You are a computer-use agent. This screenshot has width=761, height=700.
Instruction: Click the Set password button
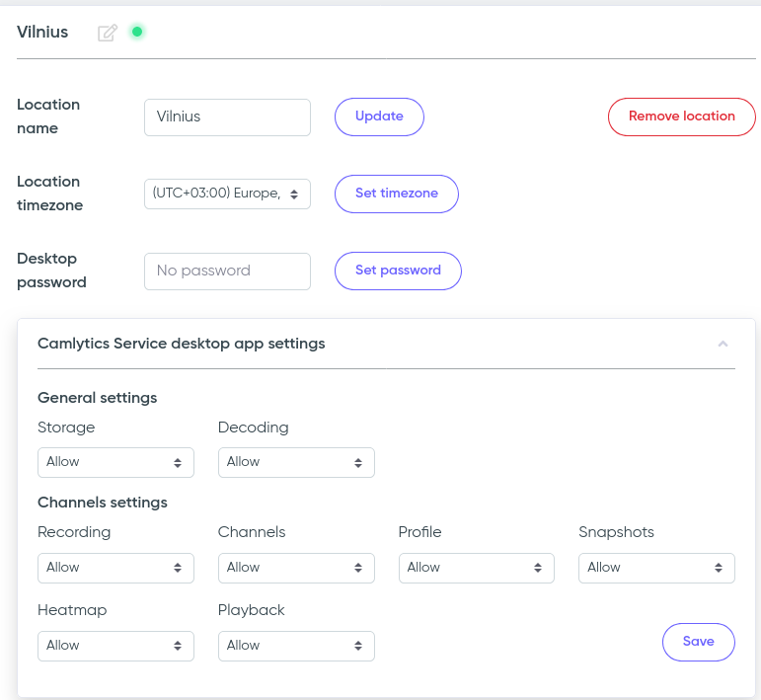398,271
